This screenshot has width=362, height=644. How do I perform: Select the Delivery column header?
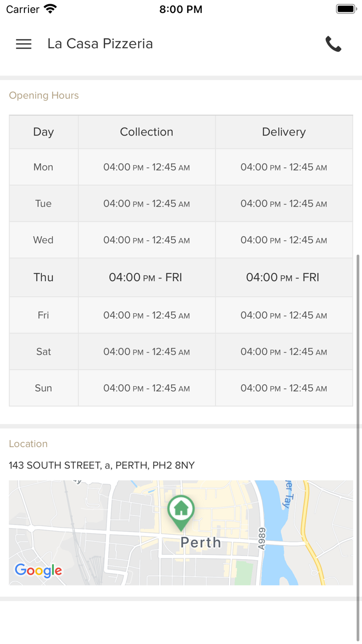point(284,132)
